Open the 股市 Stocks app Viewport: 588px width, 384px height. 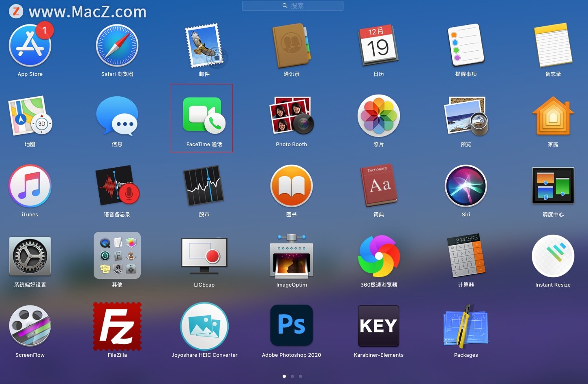coord(204,186)
